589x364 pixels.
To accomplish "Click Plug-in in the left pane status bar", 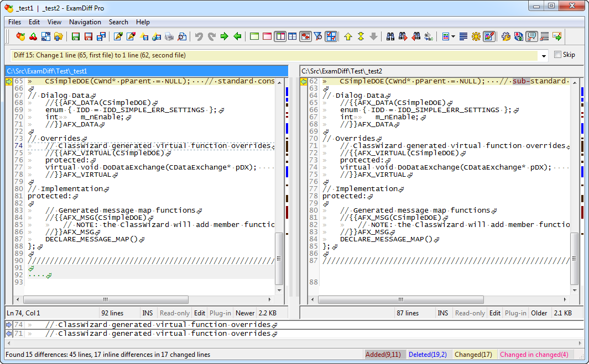I will pos(220,313).
